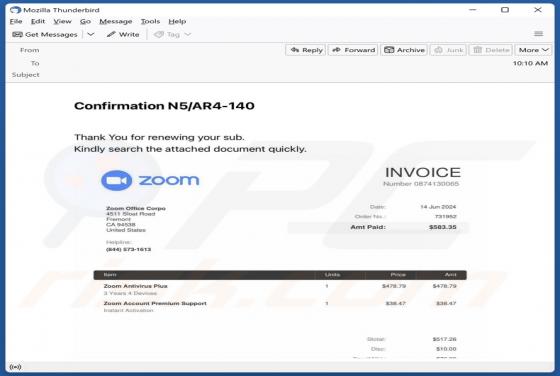Click the invoice Number 0874130065
This screenshot has width=560, height=376.
(421, 184)
